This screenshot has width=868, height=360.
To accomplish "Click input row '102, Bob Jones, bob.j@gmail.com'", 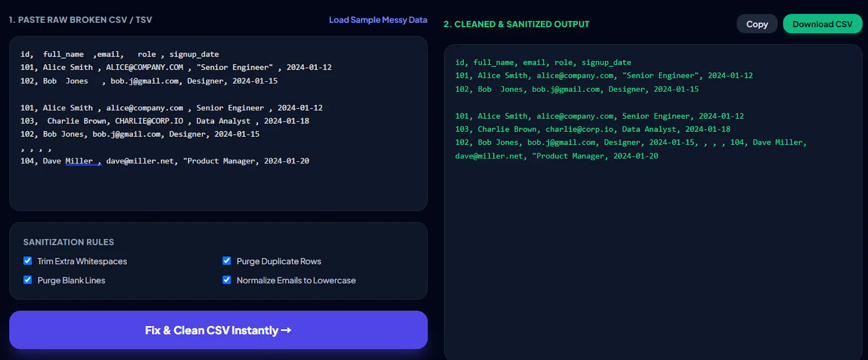I will (x=140, y=134).
